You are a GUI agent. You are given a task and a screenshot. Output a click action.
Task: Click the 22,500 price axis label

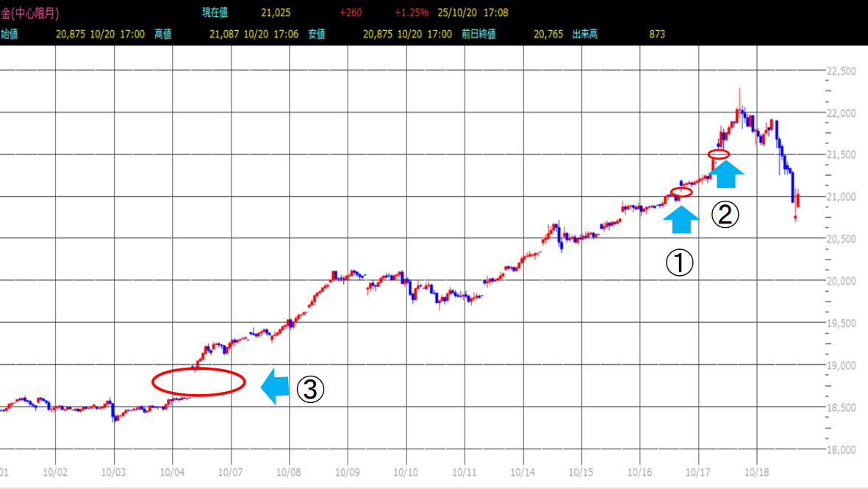(842, 71)
